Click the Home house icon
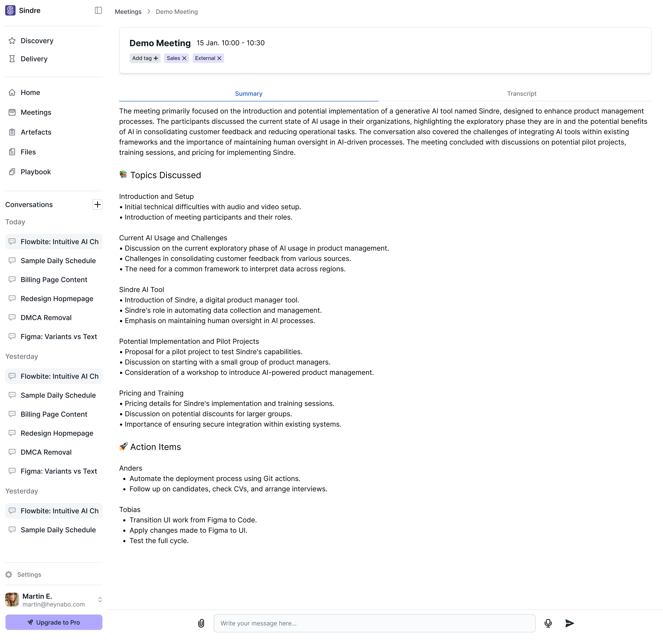 [12, 92]
